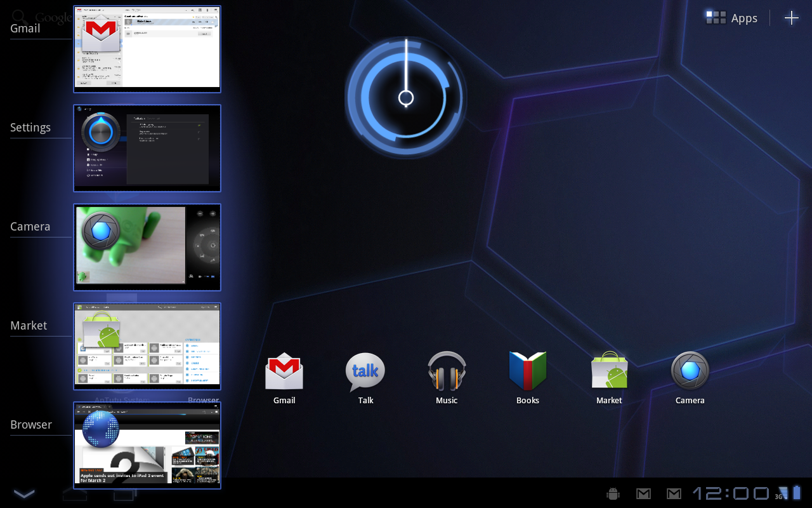Switch to Gmail recent app thumbnail
Viewport: 812px width, 508px height.
pyautogui.click(x=147, y=50)
